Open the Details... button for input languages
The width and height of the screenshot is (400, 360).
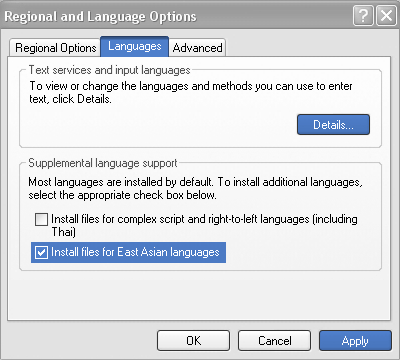point(333,125)
